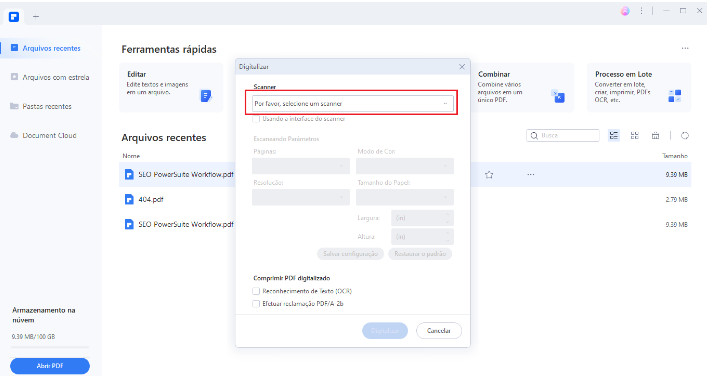Click the folder icon beside Pastas recentes

pos(15,106)
